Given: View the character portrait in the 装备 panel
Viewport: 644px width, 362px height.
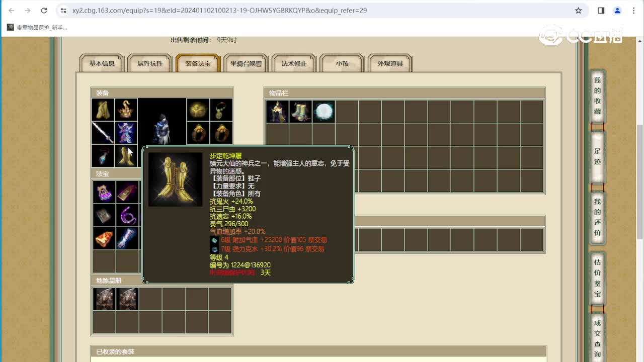Looking at the screenshot, I should 162,122.
